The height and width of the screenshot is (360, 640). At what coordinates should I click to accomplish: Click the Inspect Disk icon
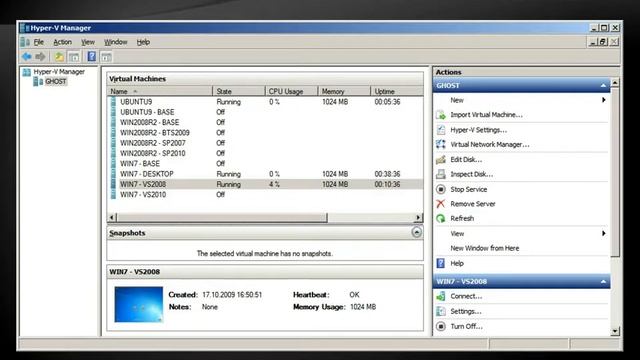coord(441,174)
